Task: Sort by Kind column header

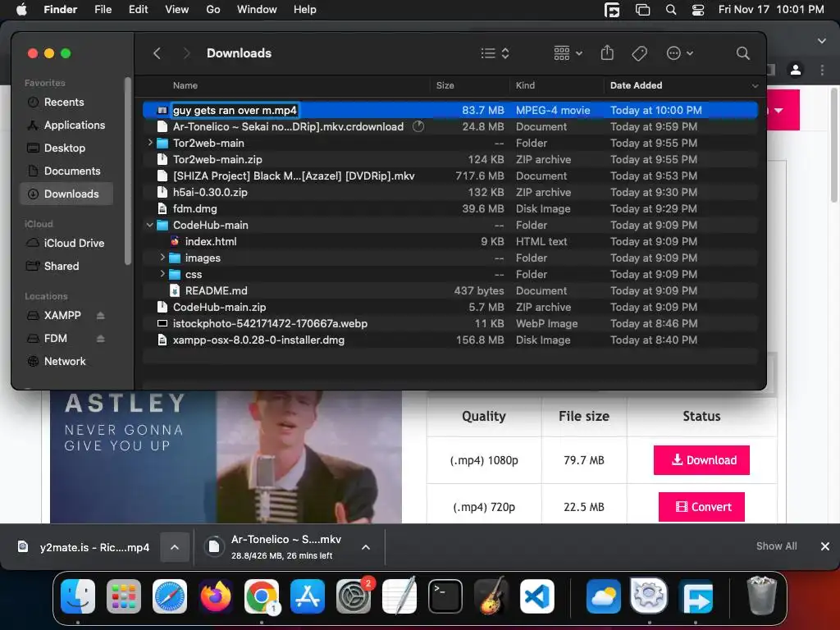Action: (x=525, y=85)
